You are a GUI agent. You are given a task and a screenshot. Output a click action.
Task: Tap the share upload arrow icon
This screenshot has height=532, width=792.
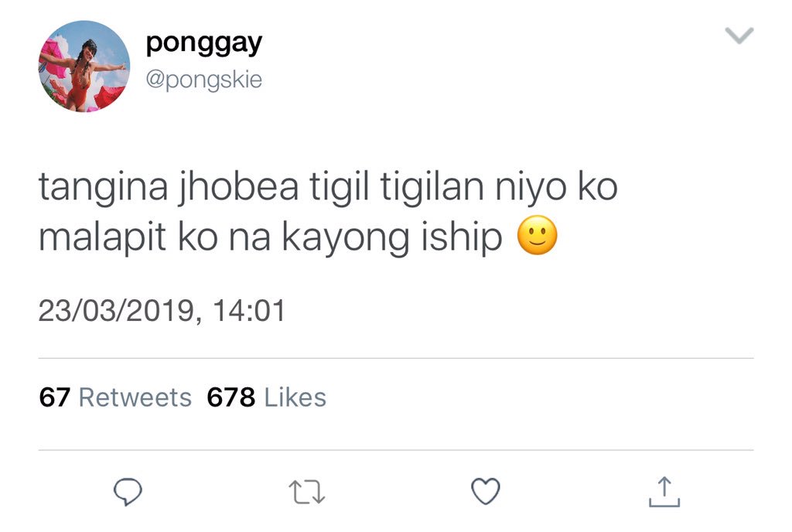point(664,492)
